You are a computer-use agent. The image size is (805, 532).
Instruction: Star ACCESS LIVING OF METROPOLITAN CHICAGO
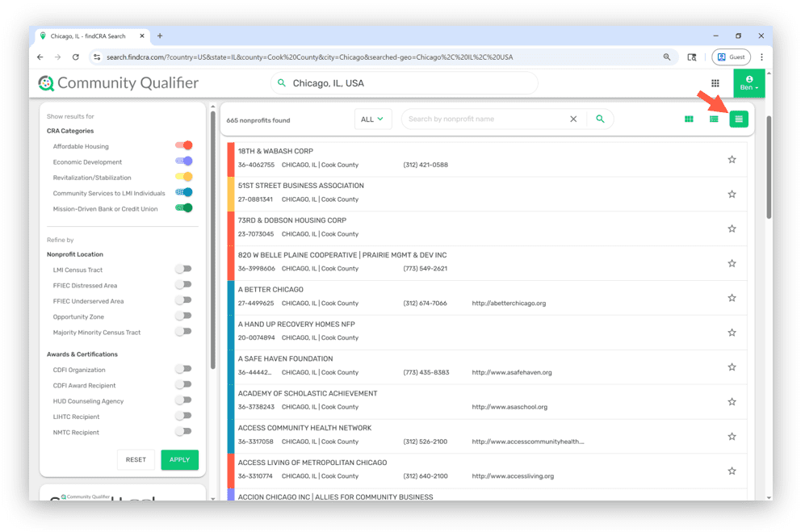tap(732, 471)
